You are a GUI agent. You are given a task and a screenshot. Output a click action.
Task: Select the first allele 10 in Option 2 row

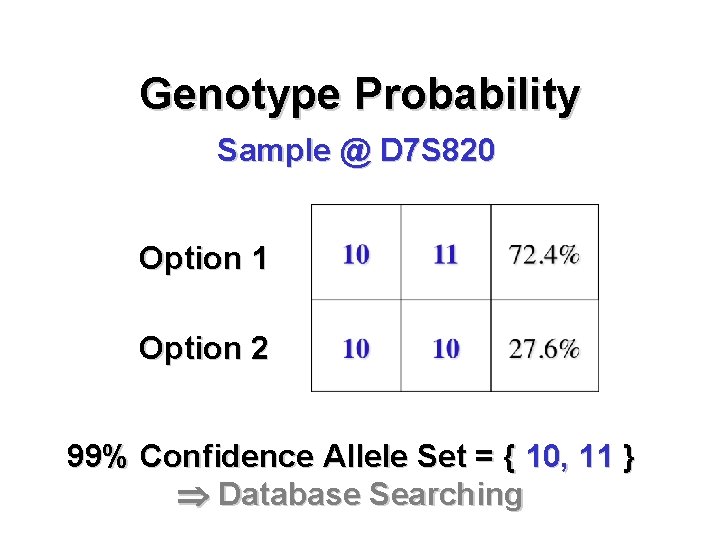[x=356, y=349]
